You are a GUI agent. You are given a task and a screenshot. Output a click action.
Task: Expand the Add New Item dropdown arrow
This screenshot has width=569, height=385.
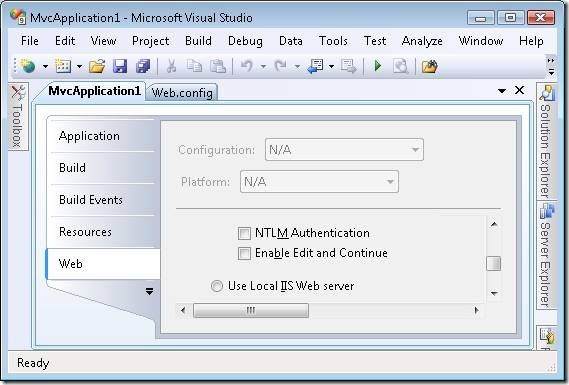[x=79, y=67]
